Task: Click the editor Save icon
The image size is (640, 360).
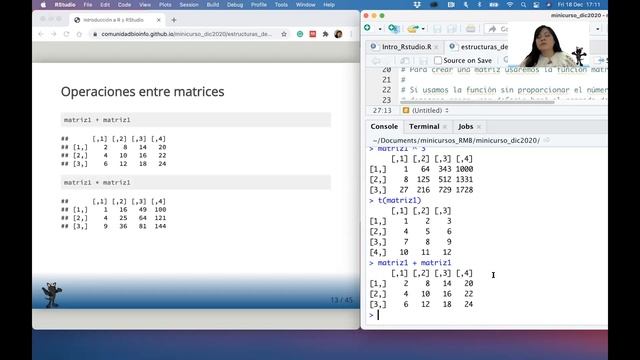Action: [x=423, y=61]
